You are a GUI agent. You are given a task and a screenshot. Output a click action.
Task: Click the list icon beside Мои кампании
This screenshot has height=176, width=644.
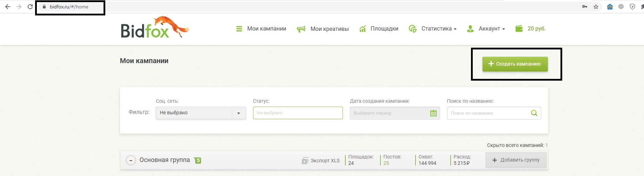239,29
